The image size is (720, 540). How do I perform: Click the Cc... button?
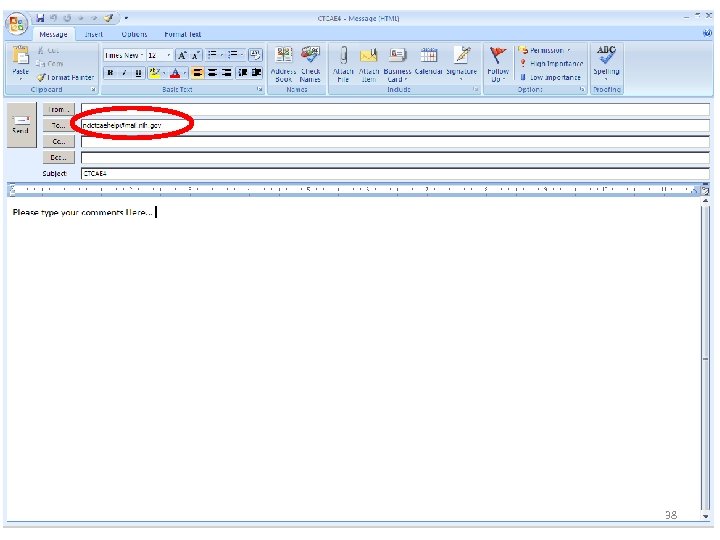58,141
